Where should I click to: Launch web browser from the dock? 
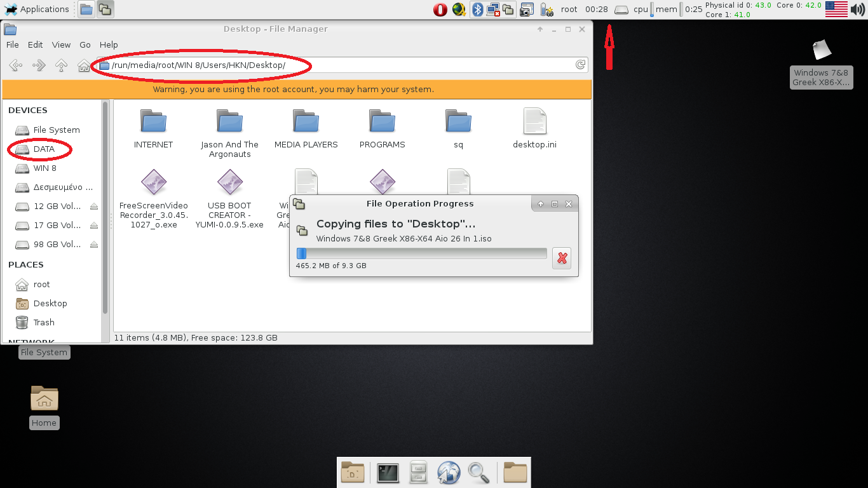449,473
